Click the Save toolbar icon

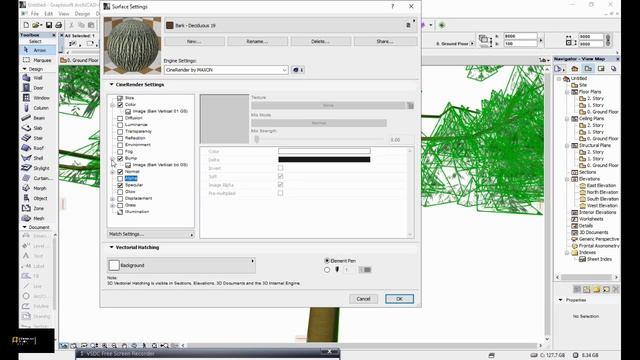(49, 25)
